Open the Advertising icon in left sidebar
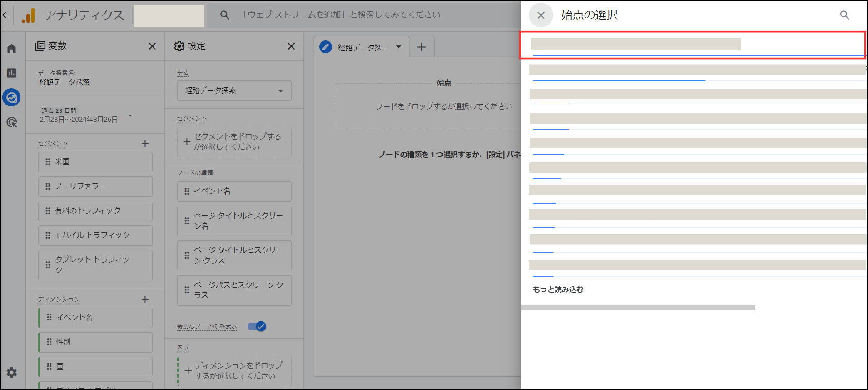868x390 pixels. click(x=12, y=122)
